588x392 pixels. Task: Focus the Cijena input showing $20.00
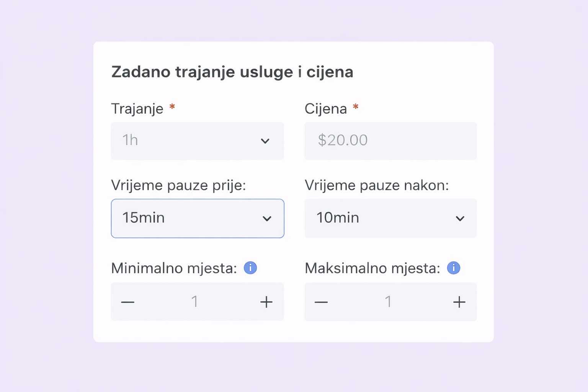coord(390,141)
